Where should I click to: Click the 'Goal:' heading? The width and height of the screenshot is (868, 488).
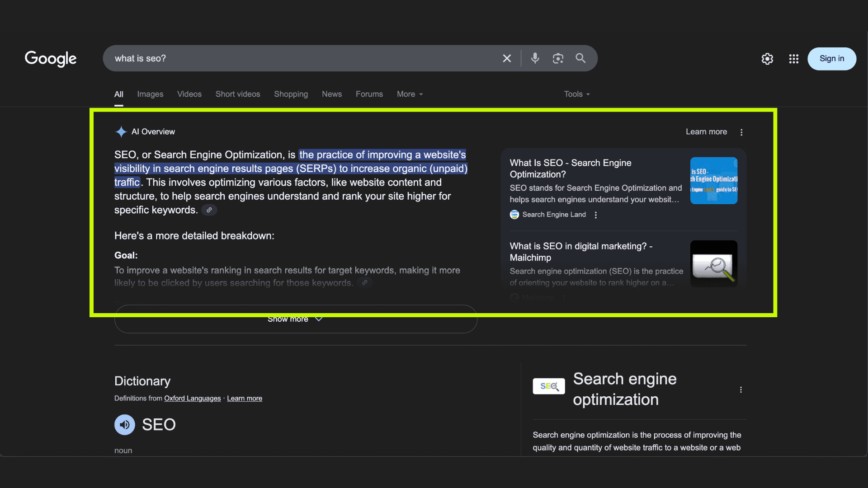(126, 255)
